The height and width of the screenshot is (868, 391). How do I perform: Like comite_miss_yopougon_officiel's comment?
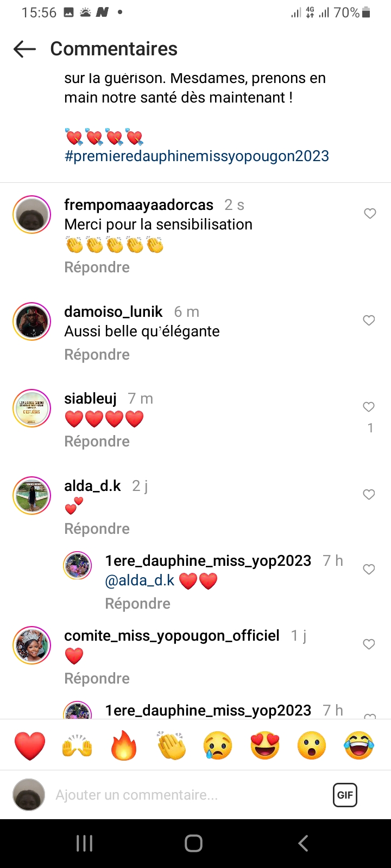(369, 644)
